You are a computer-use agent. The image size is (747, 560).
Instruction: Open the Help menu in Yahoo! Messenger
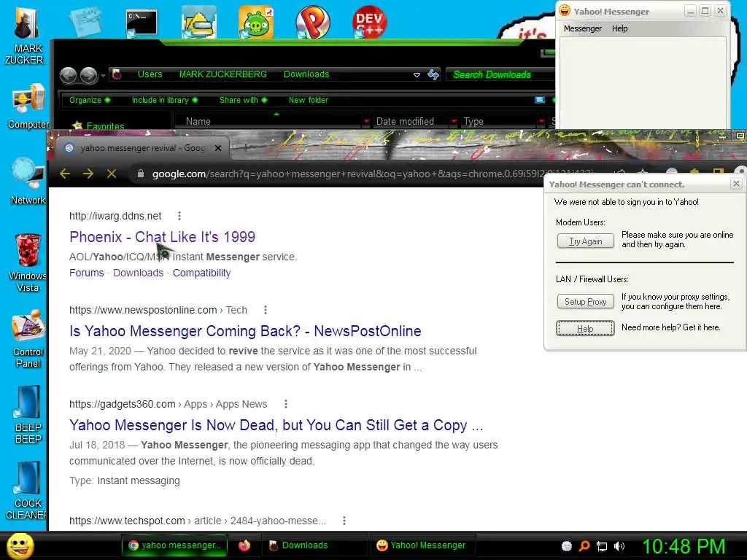coord(619,28)
